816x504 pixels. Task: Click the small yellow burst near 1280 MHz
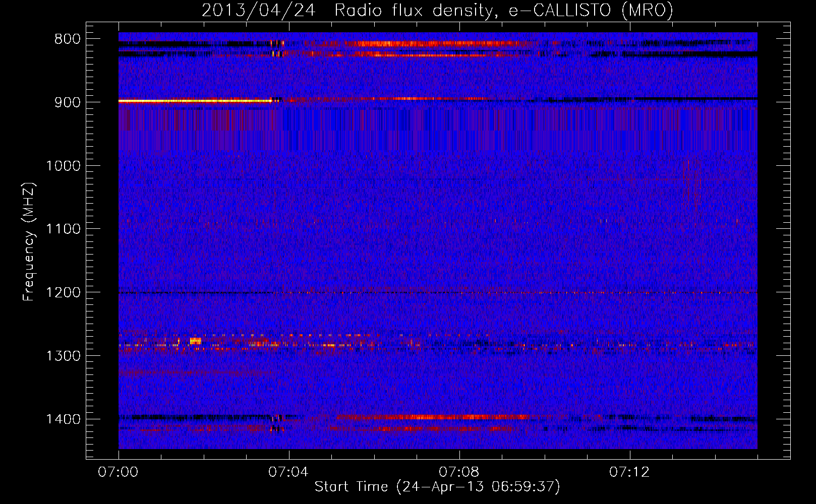pos(195,341)
